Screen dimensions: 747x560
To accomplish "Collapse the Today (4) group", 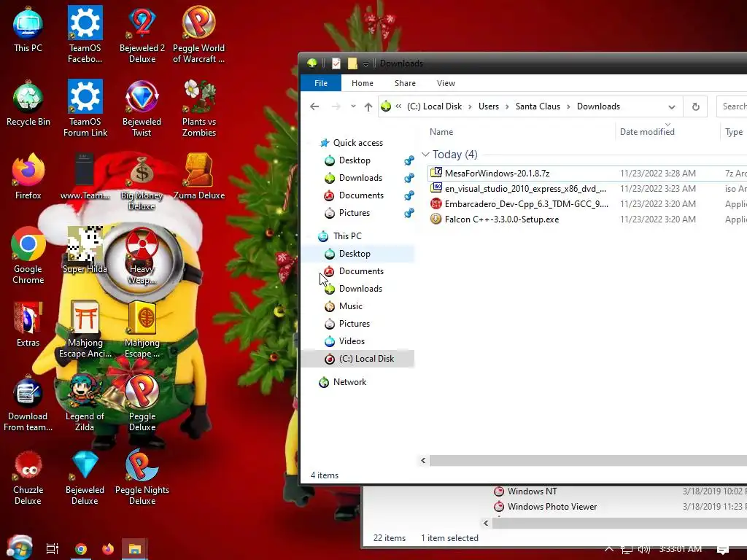I will click(425, 155).
